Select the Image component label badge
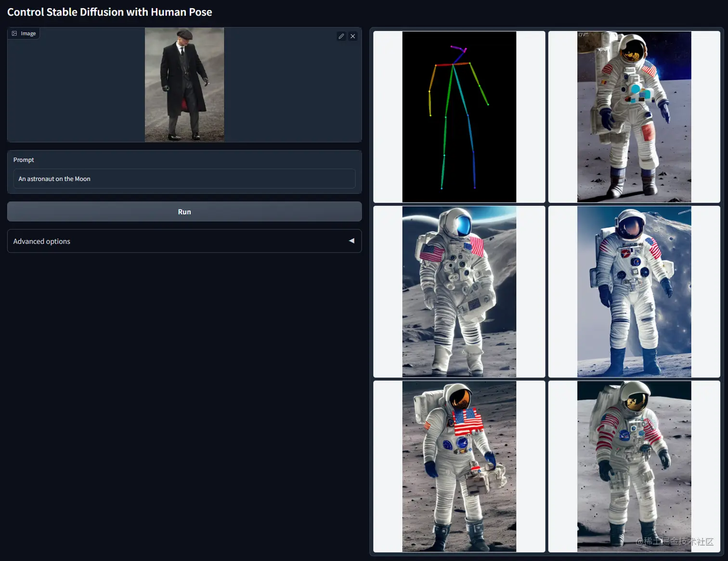This screenshot has width=728, height=561. click(24, 33)
